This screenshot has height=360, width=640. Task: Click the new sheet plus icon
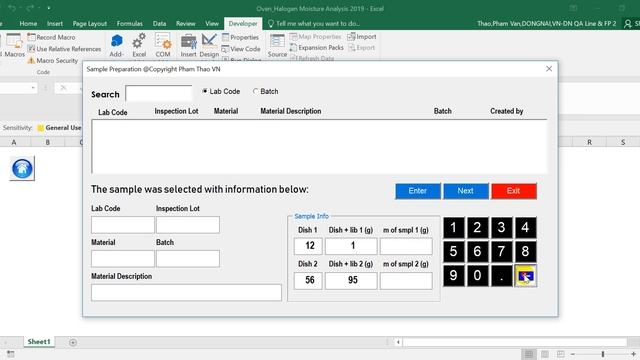pos(73,342)
